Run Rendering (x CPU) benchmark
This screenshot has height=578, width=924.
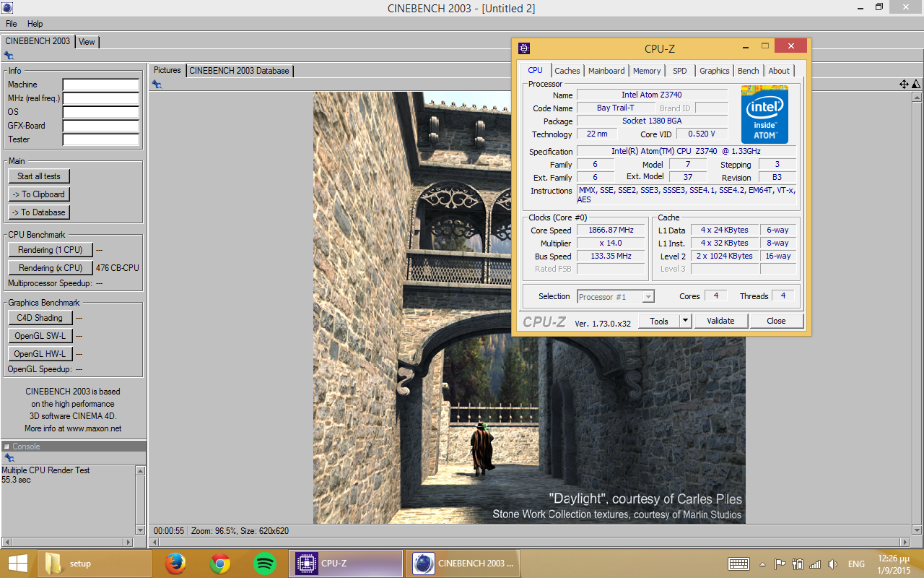click(x=51, y=268)
